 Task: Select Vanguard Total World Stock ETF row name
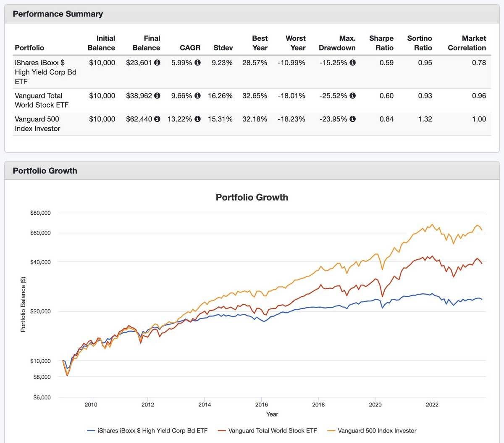click(42, 100)
